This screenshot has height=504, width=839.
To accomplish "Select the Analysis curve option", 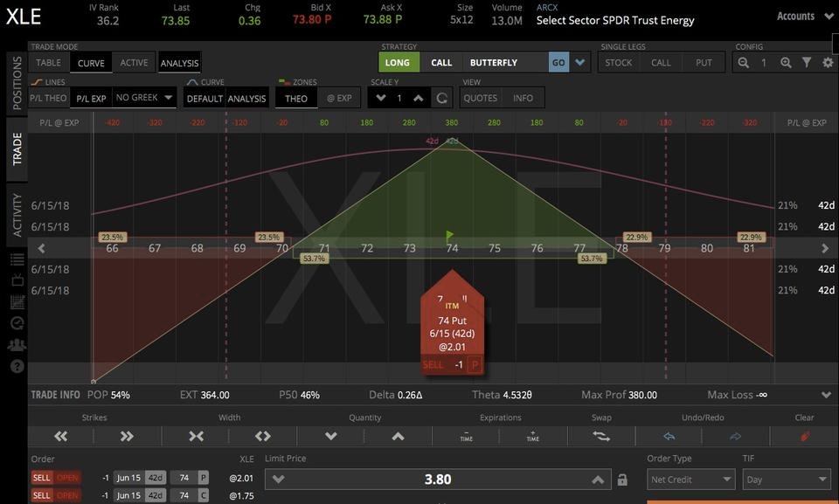I will pos(246,99).
